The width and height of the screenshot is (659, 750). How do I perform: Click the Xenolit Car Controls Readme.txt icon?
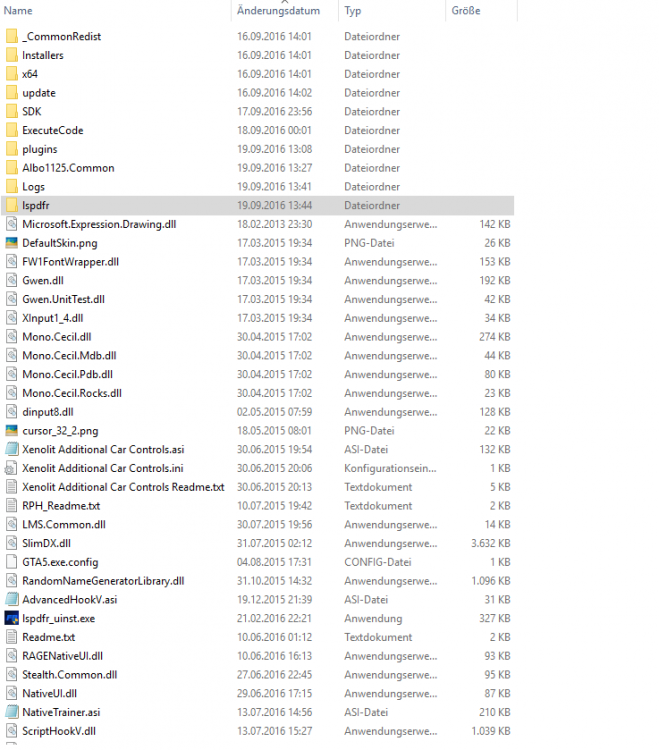[11, 487]
